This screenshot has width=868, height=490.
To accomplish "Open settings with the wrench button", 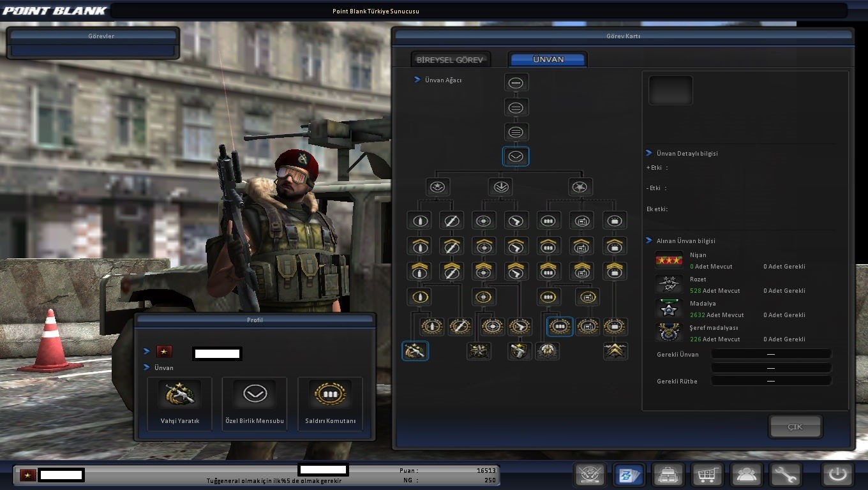I will (x=786, y=475).
